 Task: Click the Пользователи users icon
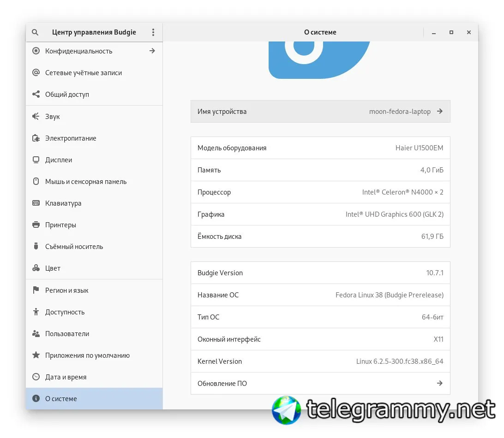pos(36,333)
